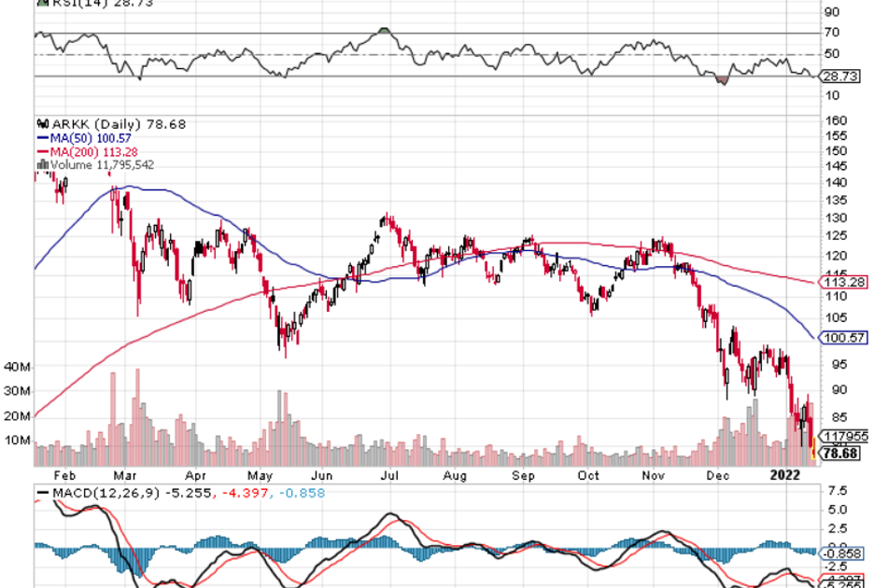Click the Aug date axis label

(455, 475)
